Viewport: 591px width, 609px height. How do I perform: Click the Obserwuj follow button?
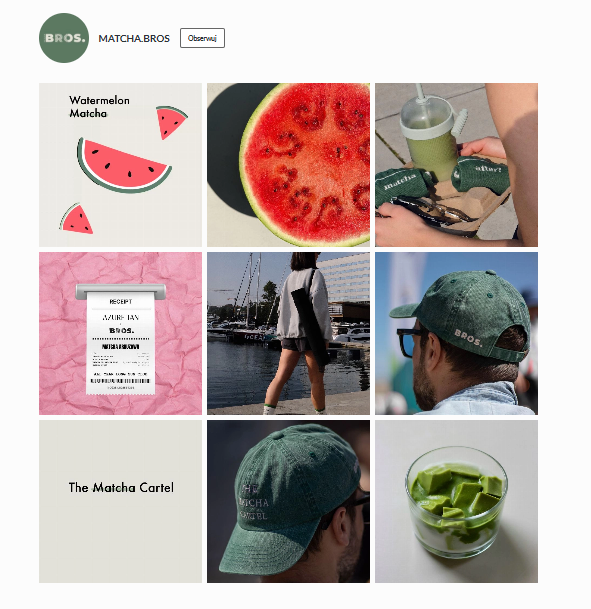202,38
